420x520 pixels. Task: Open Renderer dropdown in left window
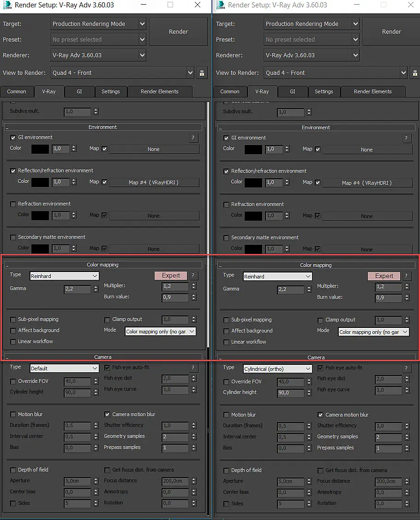pyautogui.click(x=98, y=55)
